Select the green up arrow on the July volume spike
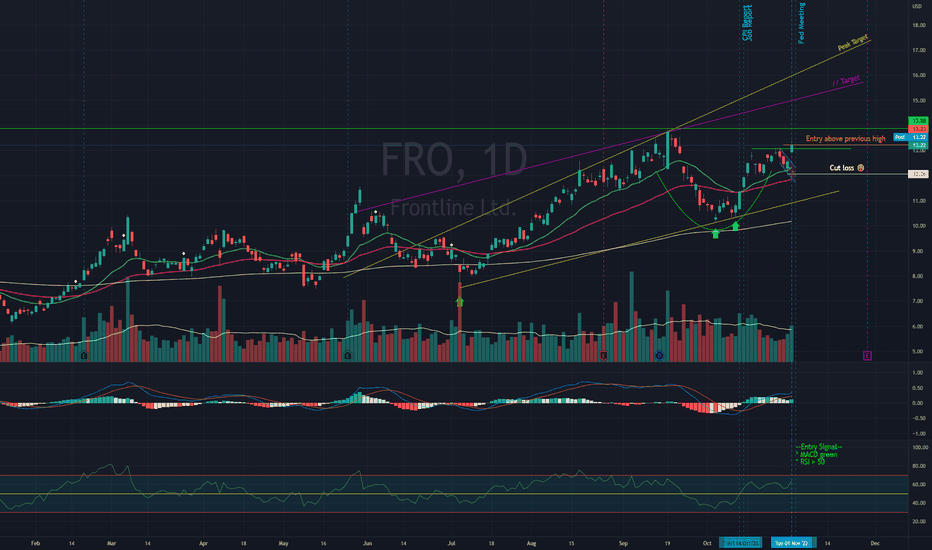The image size is (932, 550). (x=459, y=302)
